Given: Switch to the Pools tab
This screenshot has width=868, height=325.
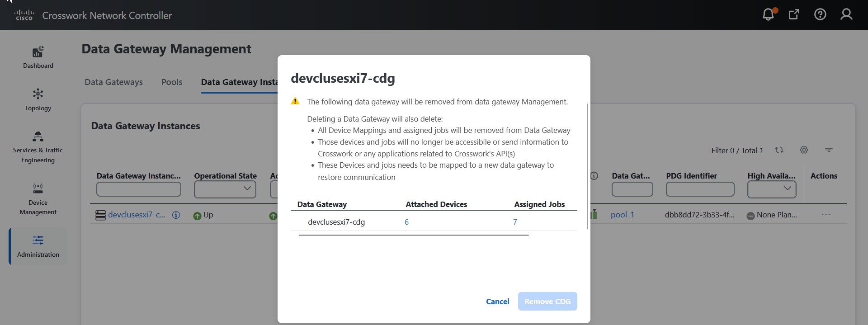Looking at the screenshot, I should [171, 82].
